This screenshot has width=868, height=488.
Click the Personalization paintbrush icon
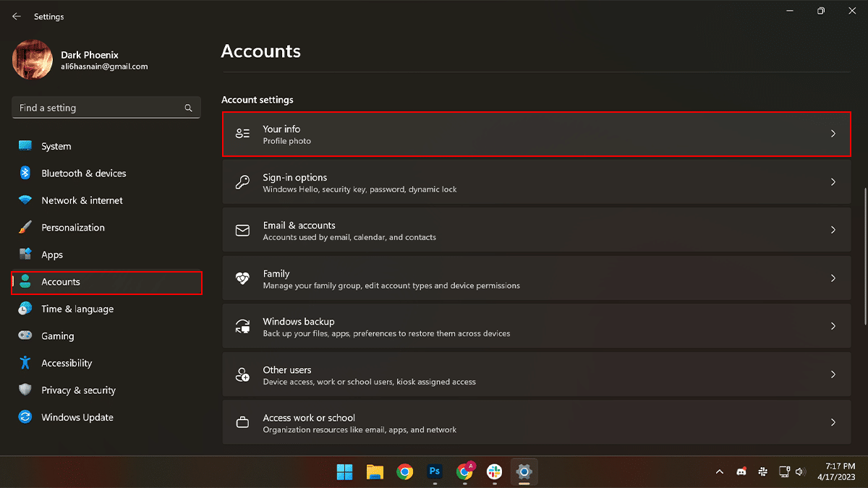(25, 227)
